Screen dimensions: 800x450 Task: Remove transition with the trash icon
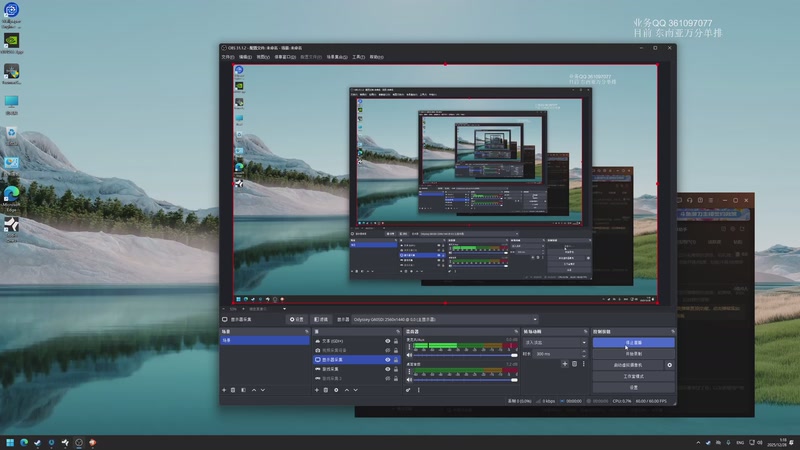[x=574, y=364]
